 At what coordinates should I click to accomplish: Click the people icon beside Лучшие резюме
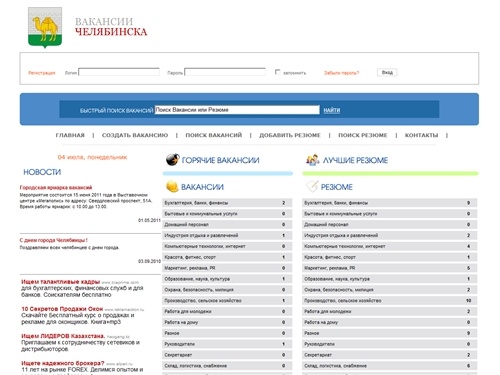pyautogui.click(x=313, y=160)
